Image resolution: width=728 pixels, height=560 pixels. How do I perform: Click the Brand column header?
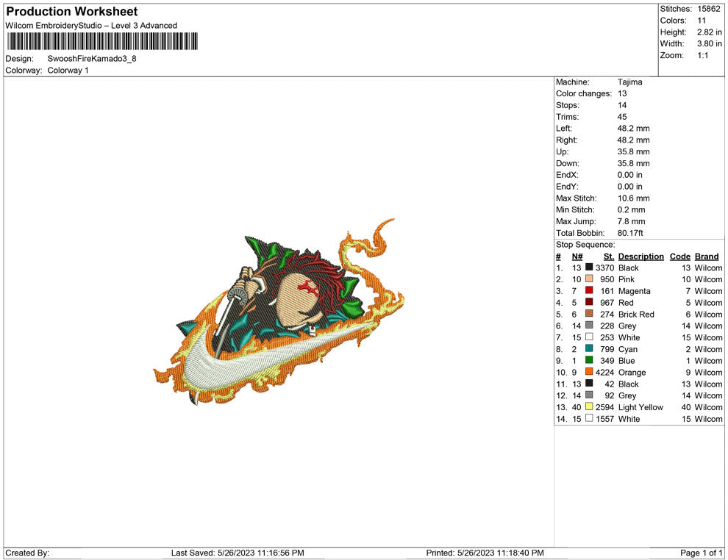[x=707, y=256]
